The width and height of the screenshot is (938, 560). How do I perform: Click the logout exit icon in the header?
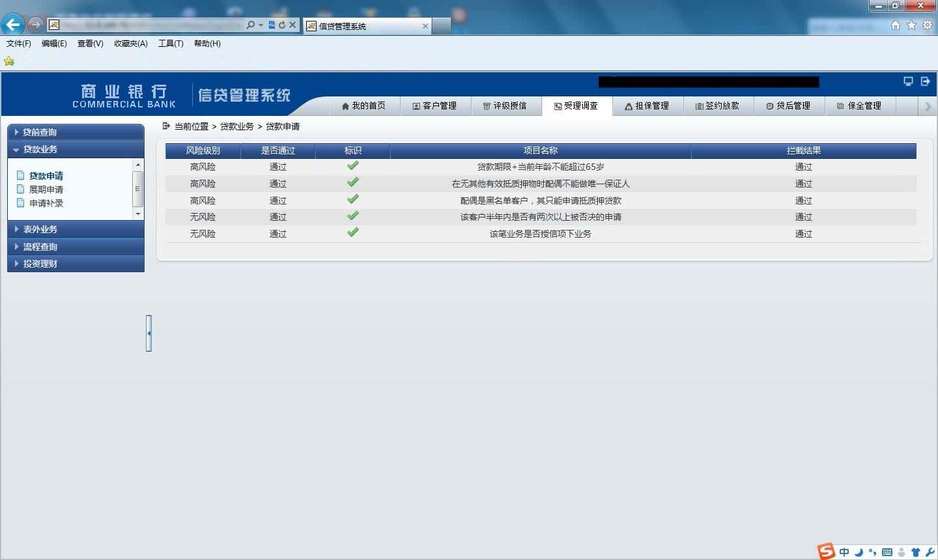pos(925,81)
